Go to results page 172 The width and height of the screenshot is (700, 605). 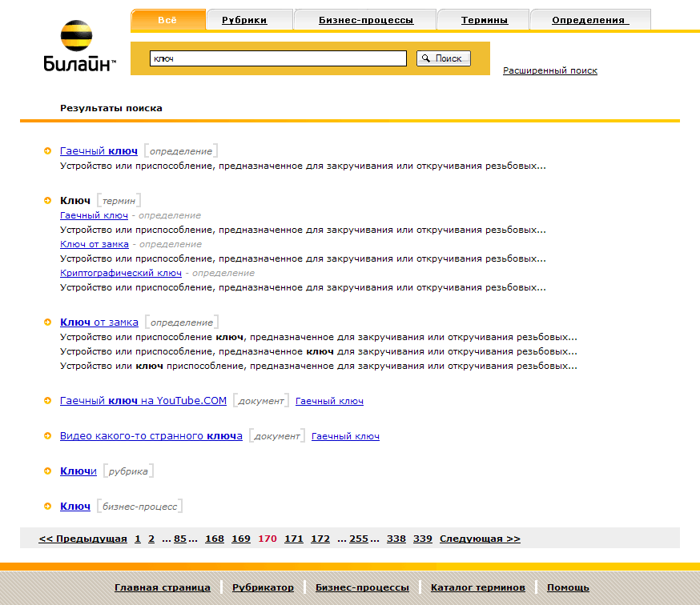tap(320, 539)
